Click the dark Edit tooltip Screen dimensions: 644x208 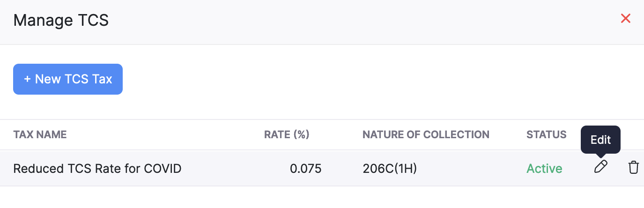point(600,140)
